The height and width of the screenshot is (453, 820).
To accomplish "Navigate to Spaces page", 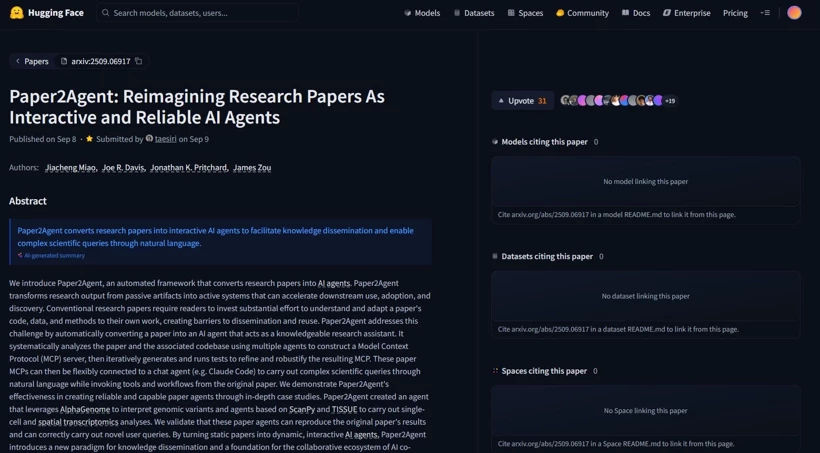I will (525, 13).
